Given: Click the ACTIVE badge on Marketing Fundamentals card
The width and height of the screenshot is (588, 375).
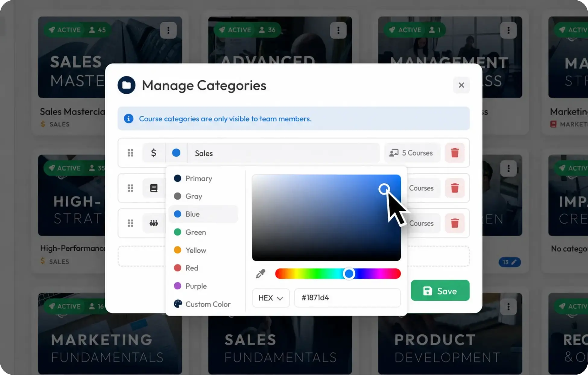Looking at the screenshot, I should [x=65, y=306].
